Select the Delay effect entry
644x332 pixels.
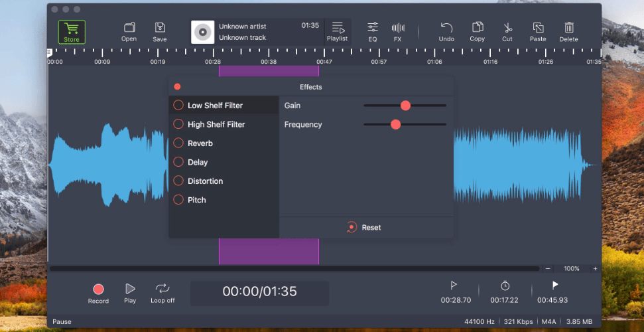click(224, 162)
